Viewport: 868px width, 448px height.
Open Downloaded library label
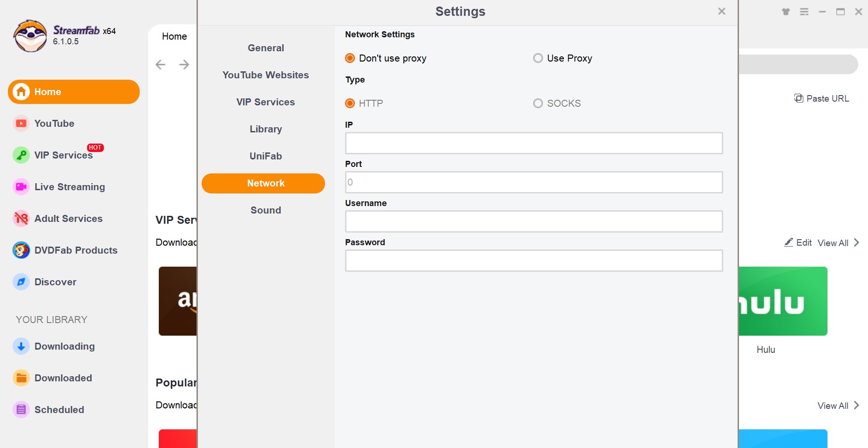pos(63,378)
